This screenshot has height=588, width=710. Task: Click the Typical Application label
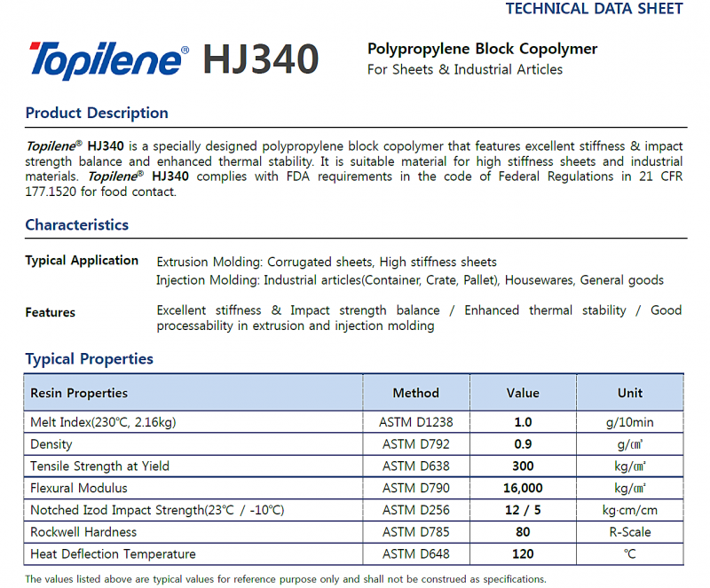point(82,260)
